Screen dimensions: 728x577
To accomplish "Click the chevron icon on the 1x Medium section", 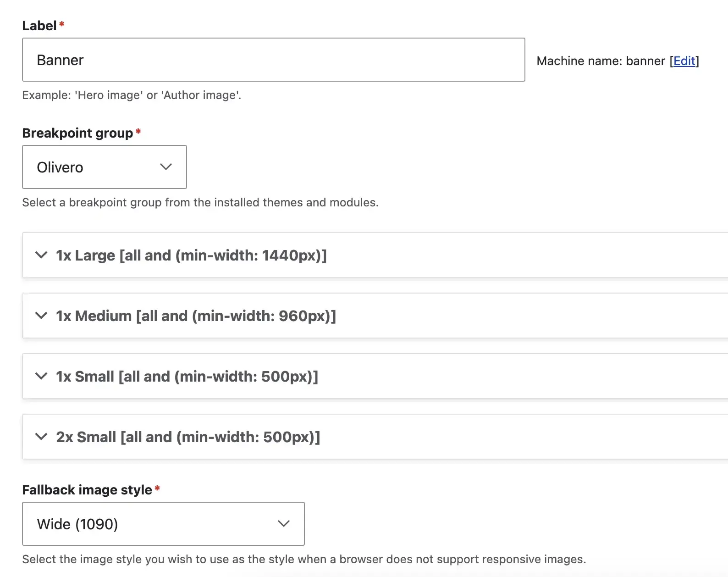I will point(41,316).
